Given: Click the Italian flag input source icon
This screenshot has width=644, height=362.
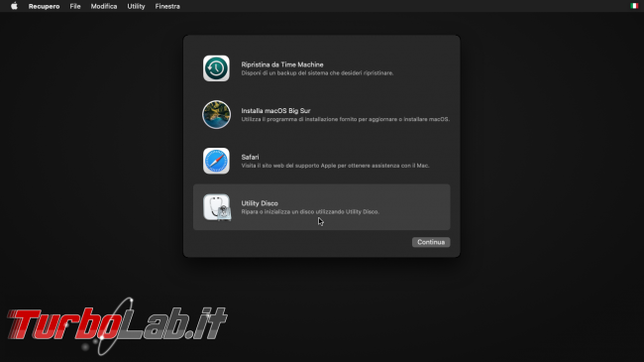Looking at the screenshot, I should pyautogui.click(x=634, y=6).
